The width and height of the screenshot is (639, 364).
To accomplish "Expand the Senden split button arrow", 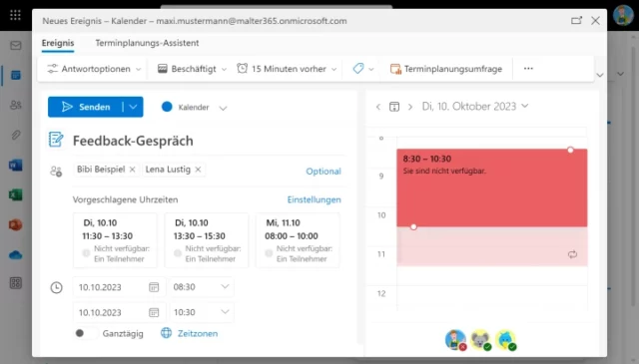I will click(x=133, y=107).
